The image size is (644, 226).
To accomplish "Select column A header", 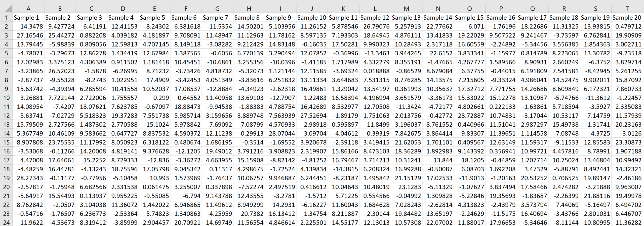I will [28, 9].
